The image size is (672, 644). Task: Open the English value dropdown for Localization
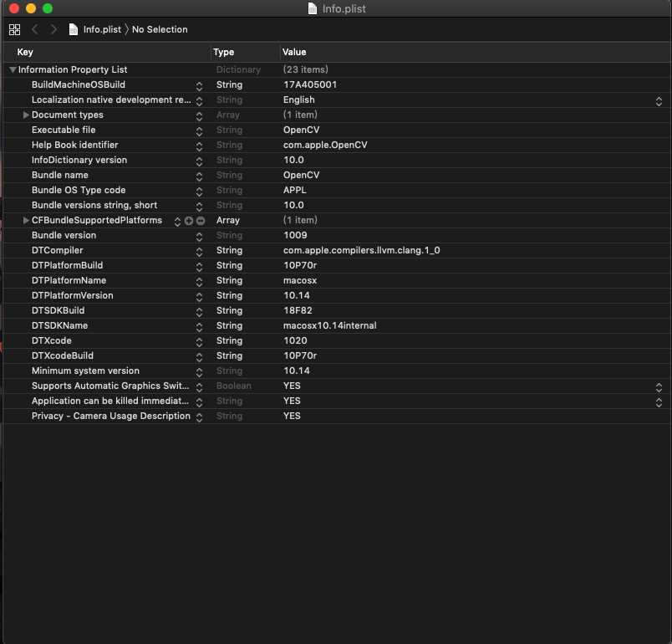659,101
